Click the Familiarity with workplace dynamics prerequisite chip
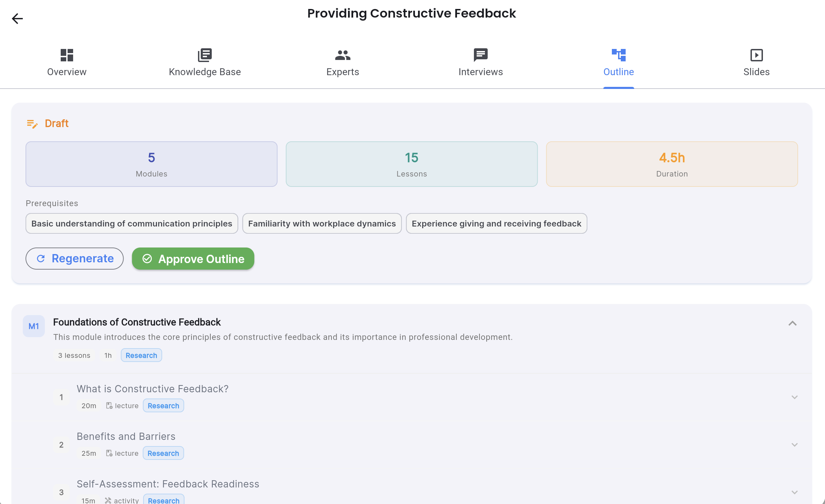The image size is (825, 504). pos(322,223)
